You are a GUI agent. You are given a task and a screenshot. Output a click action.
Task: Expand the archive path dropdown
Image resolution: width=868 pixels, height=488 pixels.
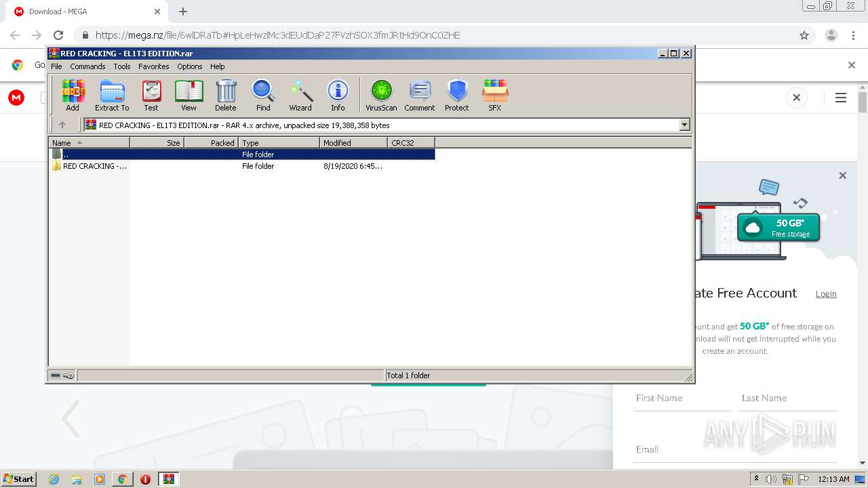tap(684, 125)
